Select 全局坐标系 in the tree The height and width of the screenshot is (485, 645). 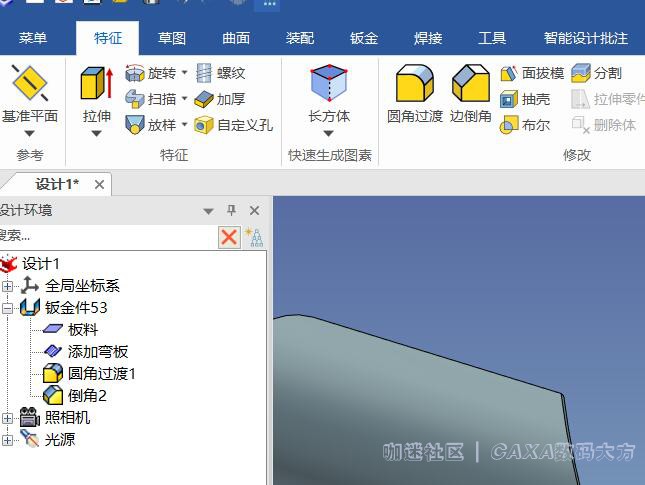(82, 286)
